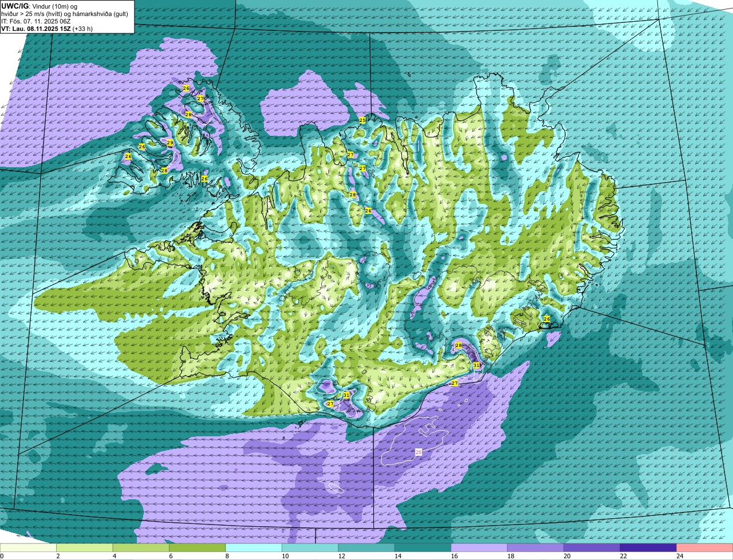Select the light yellow-green 2–4 scale swatch
The image size is (733, 560).
[x=85, y=548]
